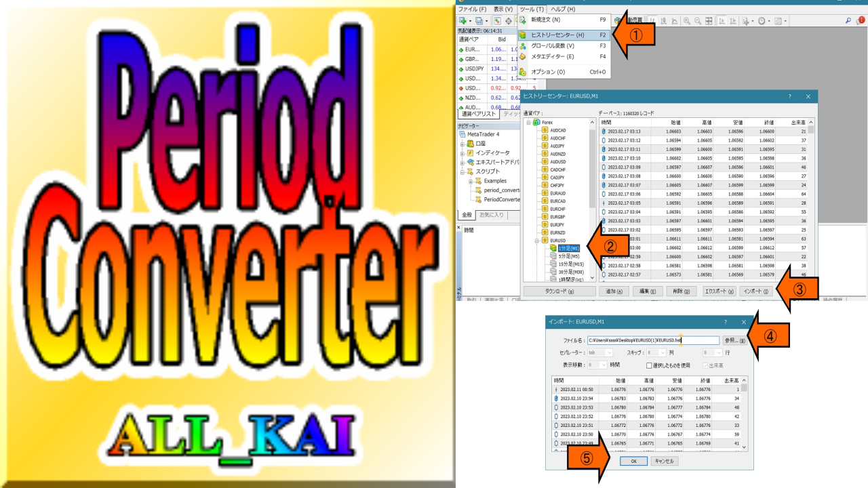Click the 口座 accounts icon in Navigator

coord(470,144)
